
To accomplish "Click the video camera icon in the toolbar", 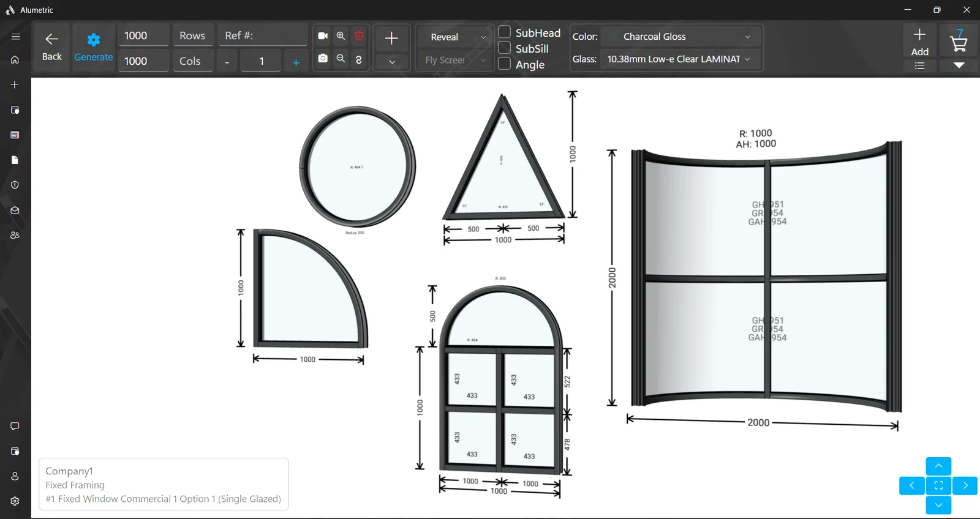I will tap(323, 36).
